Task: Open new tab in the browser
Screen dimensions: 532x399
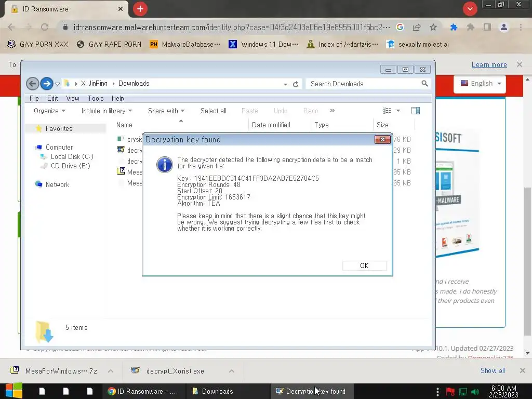Action: point(140,9)
